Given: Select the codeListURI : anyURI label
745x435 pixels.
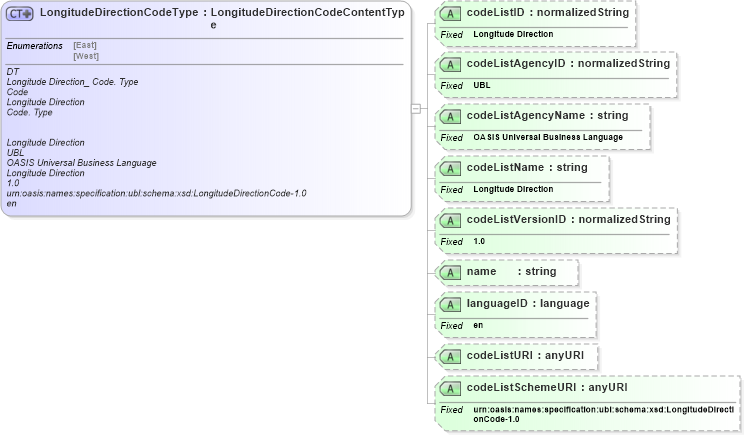Looking at the screenshot, I should tap(525, 355).
